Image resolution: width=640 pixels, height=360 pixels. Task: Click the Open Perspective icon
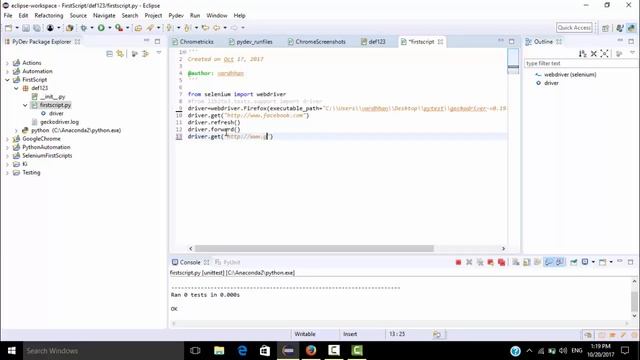point(605,28)
